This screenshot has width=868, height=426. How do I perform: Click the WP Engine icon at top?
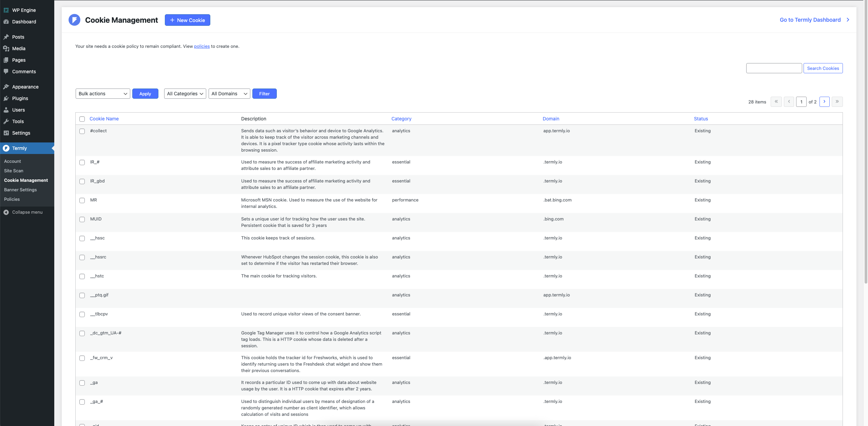(x=6, y=10)
